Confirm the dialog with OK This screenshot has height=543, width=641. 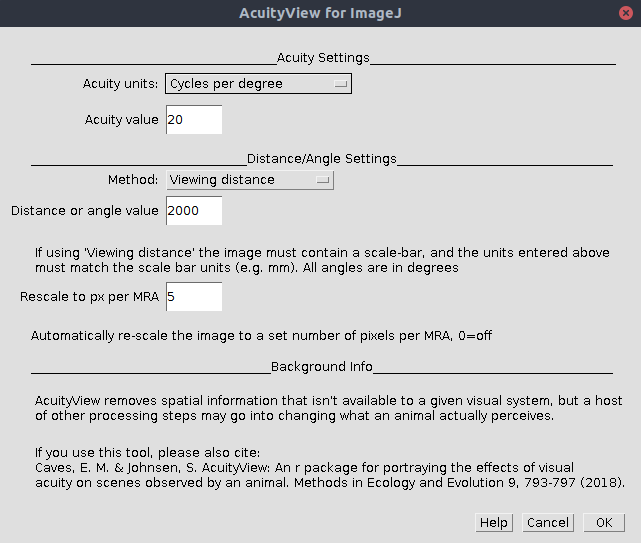pyautogui.click(x=604, y=523)
